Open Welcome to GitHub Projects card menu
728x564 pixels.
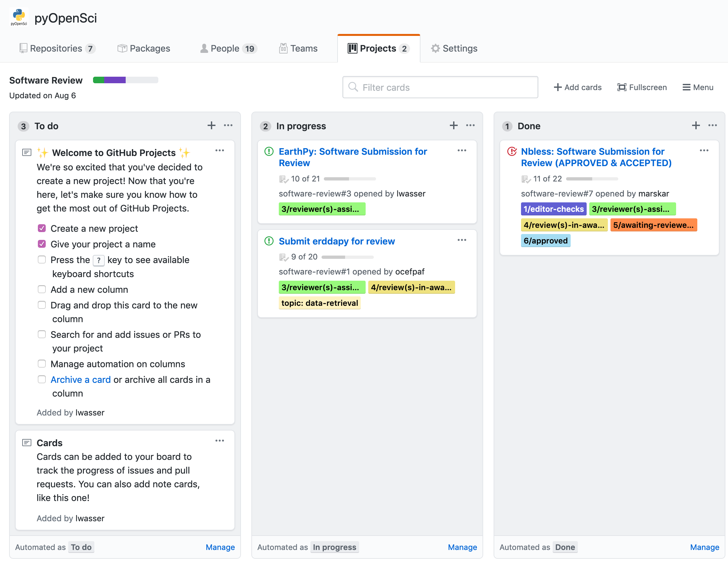220,151
